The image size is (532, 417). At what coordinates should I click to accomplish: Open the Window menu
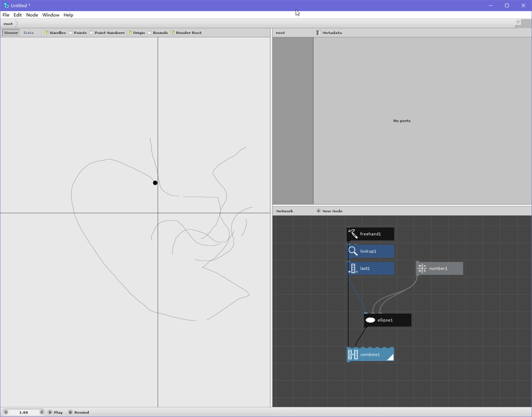click(51, 15)
